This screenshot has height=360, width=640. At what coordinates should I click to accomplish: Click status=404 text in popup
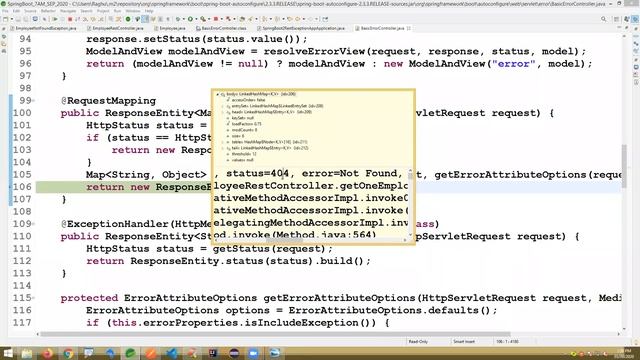(x=258, y=173)
